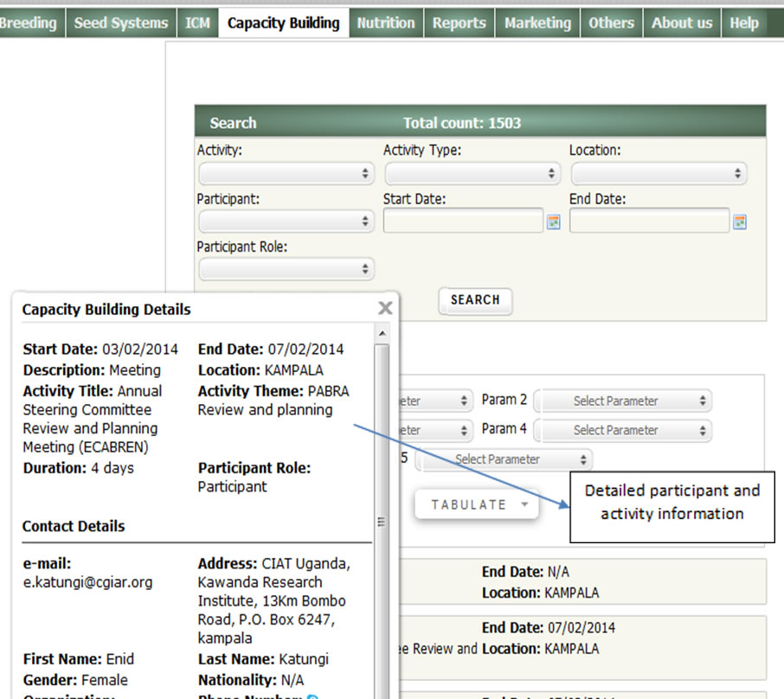Click the scroll-up arrow in details popup
784x699 pixels.
381,333
